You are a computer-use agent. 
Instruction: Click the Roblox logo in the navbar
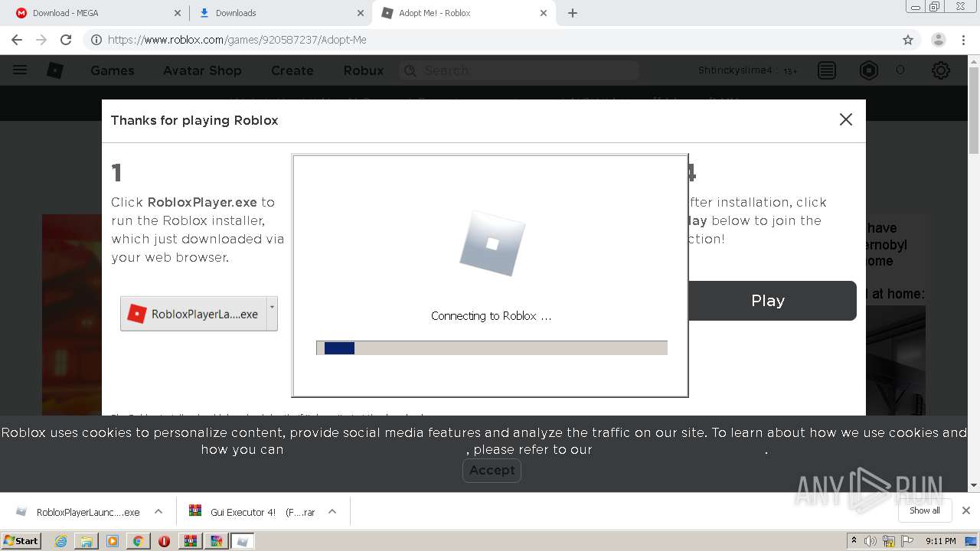[x=55, y=70]
